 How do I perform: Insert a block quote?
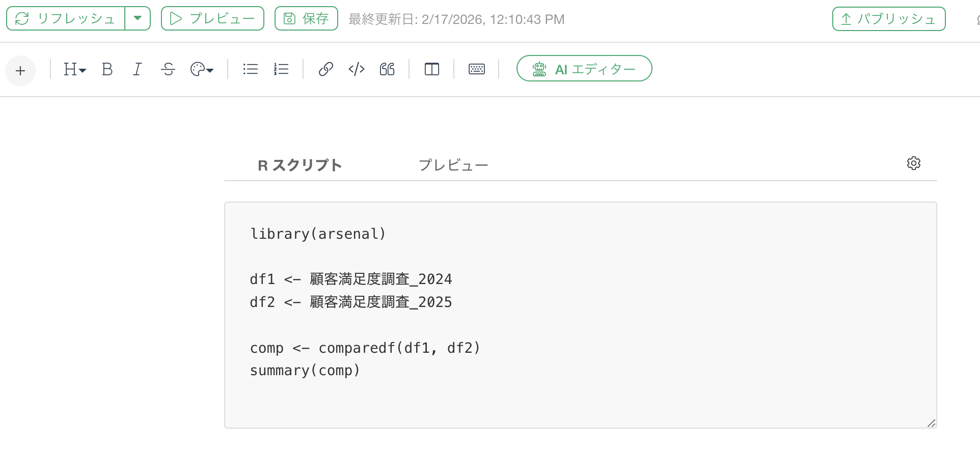[x=387, y=69]
